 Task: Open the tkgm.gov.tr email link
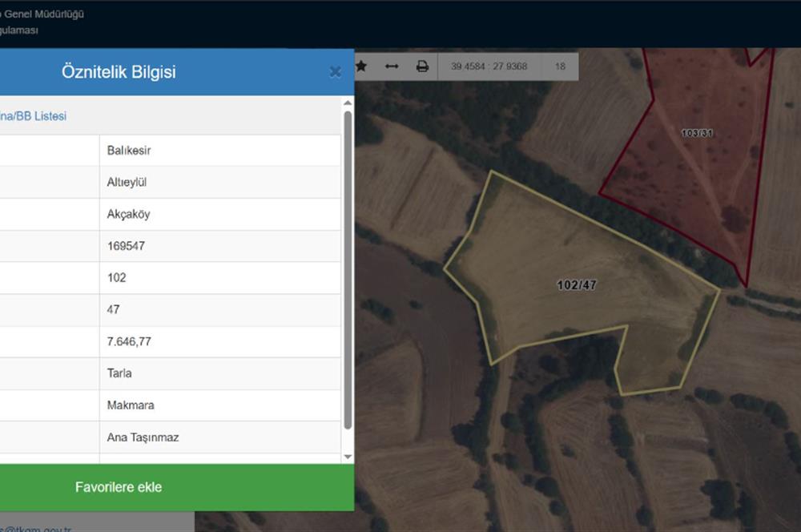pyautogui.click(x=36, y=529)
